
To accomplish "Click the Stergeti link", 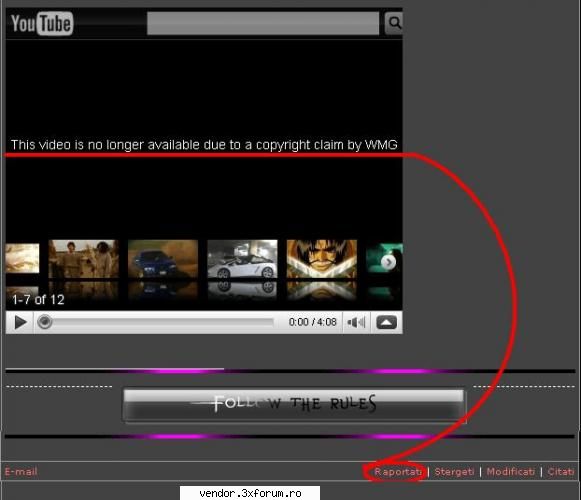I will click(454, 472).
